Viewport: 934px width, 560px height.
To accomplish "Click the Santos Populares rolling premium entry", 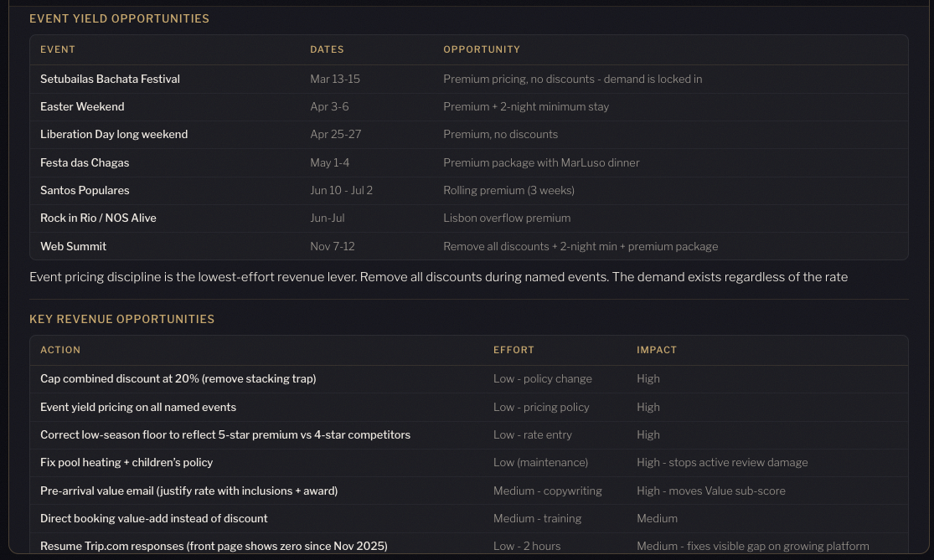I will pyautogui.click(x=85, y=190).
